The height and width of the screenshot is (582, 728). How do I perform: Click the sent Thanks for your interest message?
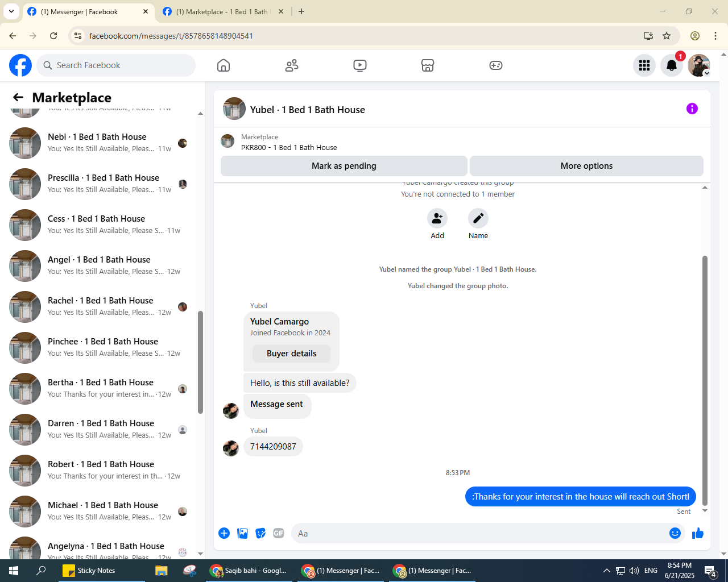[581, 497]
